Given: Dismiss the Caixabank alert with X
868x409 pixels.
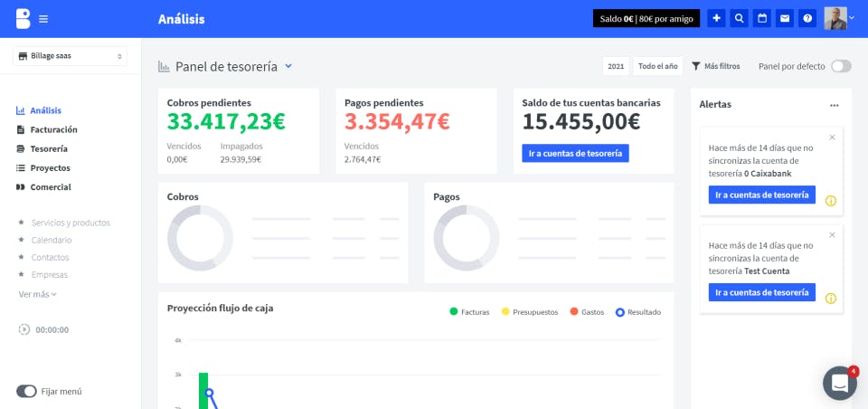Looking at the screenshot, I should coord(832,137).
